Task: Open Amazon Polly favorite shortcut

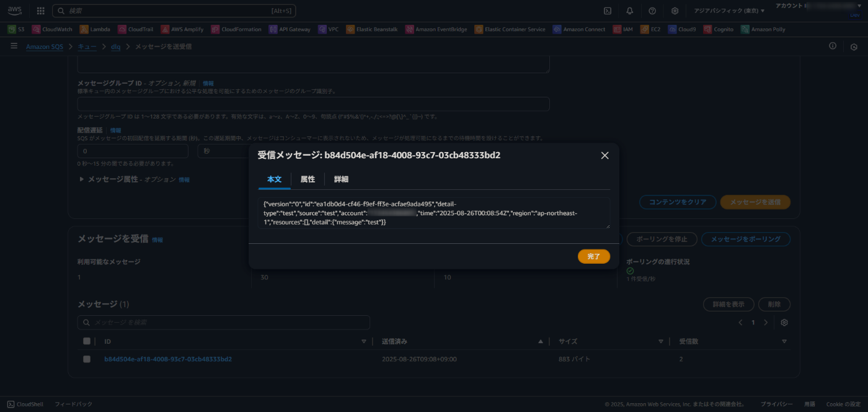Action: (x=763, y=29)
